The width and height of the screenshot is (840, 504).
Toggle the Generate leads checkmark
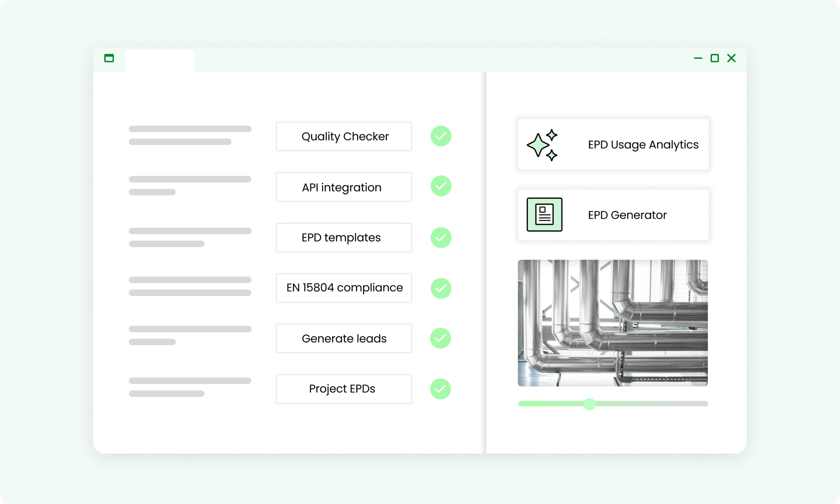[x=440, y=338]
